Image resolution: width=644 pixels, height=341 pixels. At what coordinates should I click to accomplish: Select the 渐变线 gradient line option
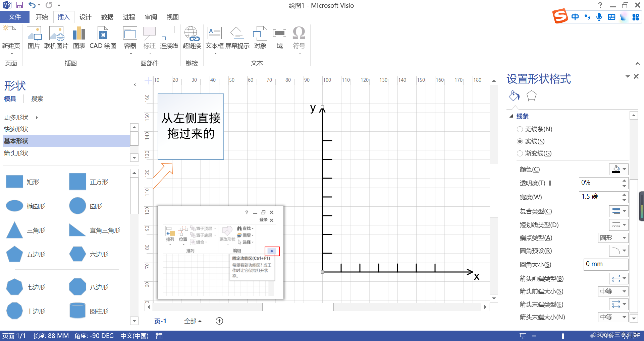point(520,153)
